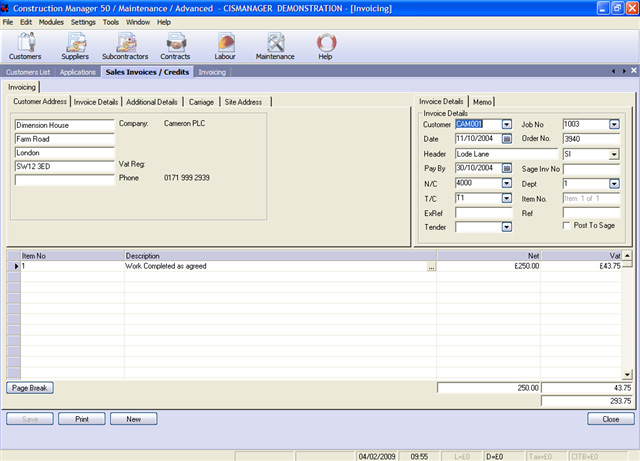Click the ellipsis button in Description cell
This screenshot has width=640, height=461.
point(431,267)
